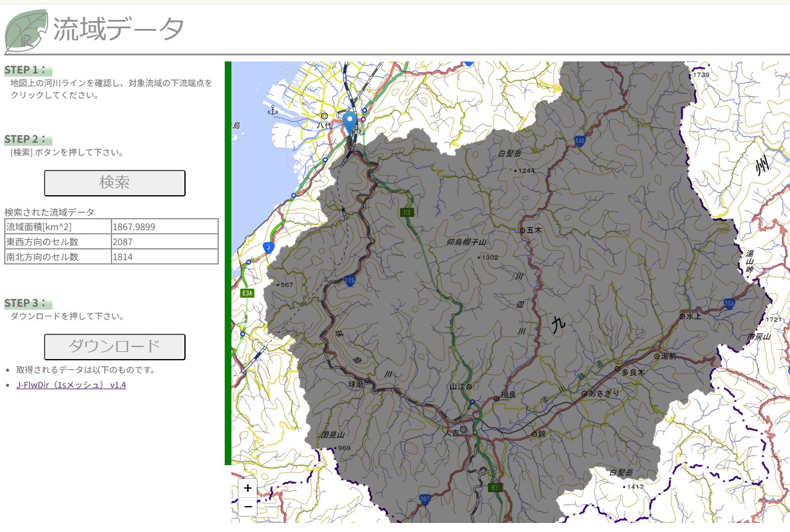The width and height of the screenshot is (790, 532).
Task: Click the leaf logo icon
Action: tap(26, 31)
